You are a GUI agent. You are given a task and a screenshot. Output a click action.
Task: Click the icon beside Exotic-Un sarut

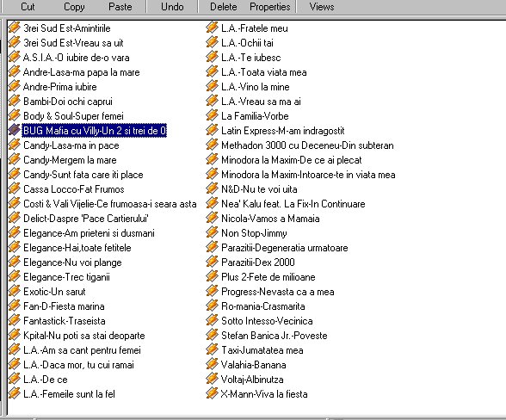tap(14, 291)
